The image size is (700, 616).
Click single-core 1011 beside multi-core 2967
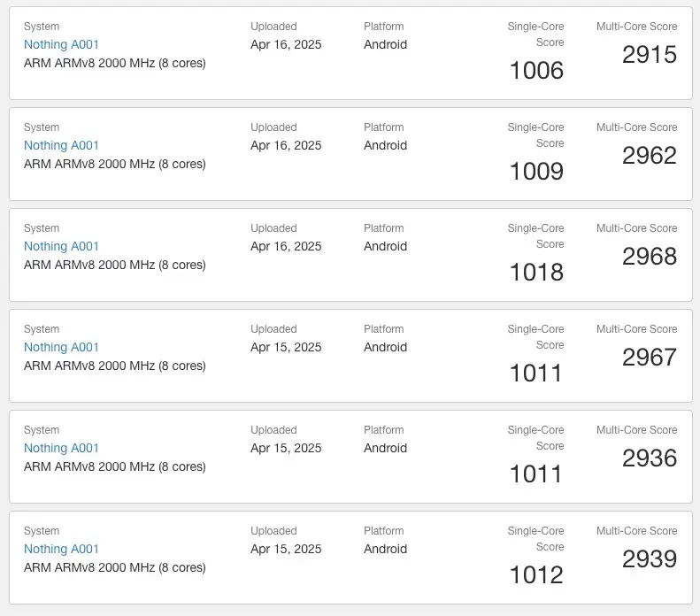click(x=535, y=373)
